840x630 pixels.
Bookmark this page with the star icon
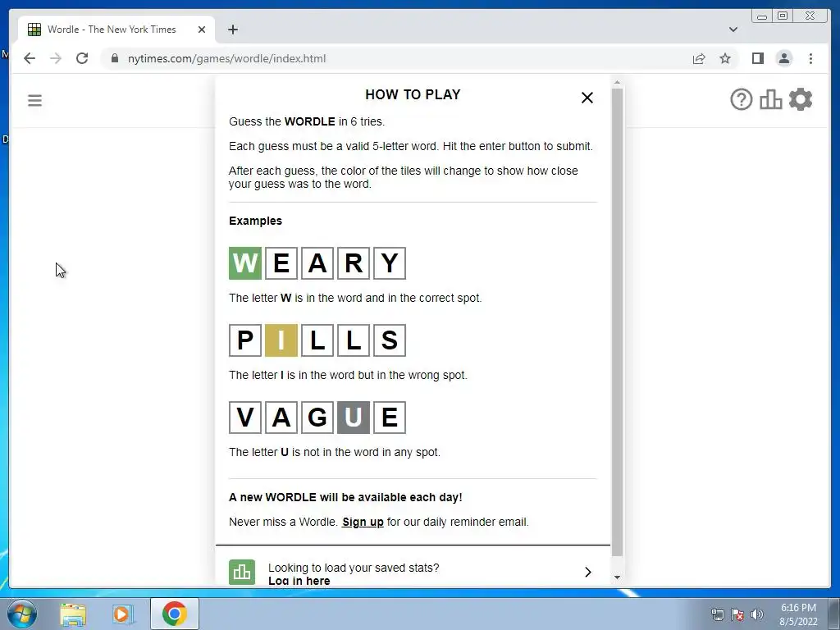725,58
